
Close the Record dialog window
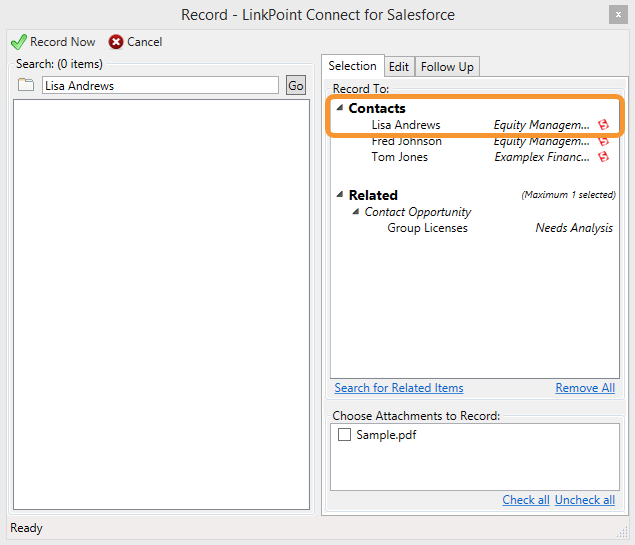pos(618,15)
